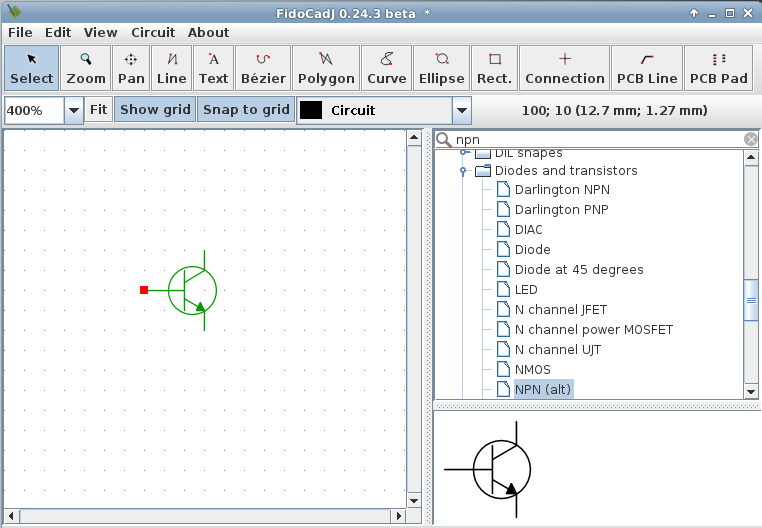This screenshot has height=528, width=762.
Task: Open the Circuit layer dropdown
Action: point(461,111)
